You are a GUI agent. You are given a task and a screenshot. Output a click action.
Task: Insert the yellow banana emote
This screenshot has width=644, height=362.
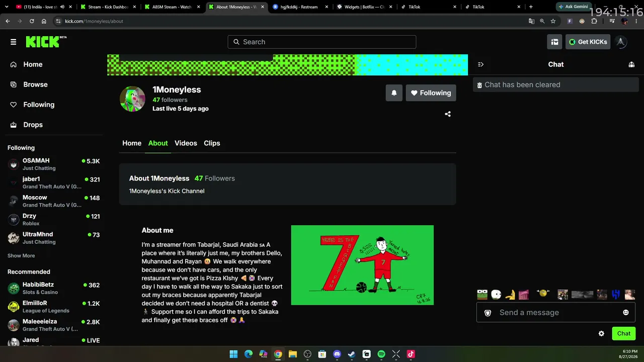pos(510,295)
